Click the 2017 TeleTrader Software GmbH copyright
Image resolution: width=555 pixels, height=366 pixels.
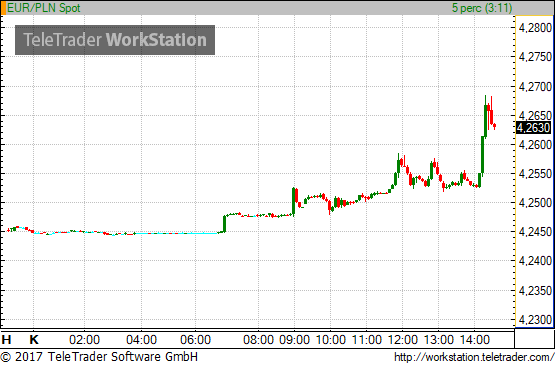coord(99,356)
